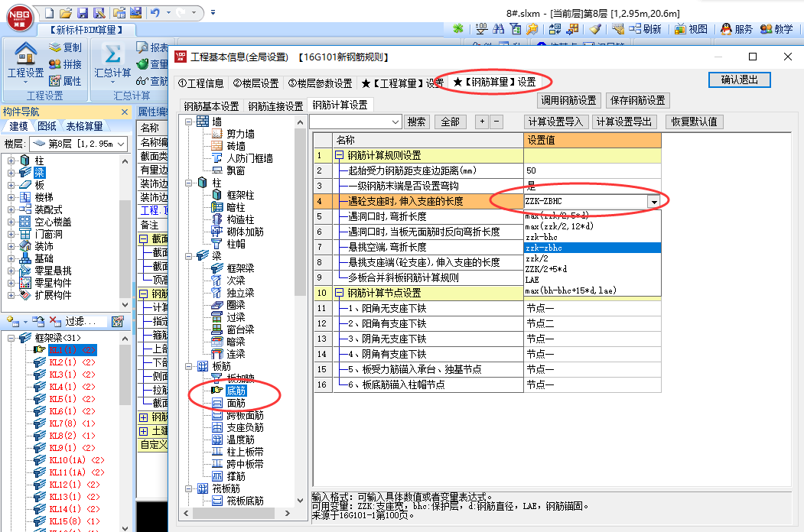Click the brush cleanup icon in the toolbar
Viewport: 804px width, 532px height.
tap(595, 29)
